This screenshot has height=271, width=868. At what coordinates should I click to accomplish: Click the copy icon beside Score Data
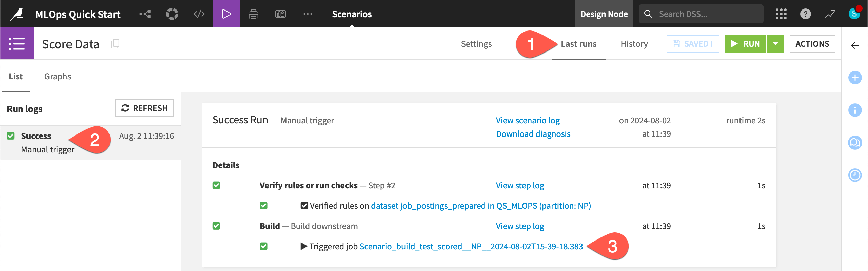(115, 44)
